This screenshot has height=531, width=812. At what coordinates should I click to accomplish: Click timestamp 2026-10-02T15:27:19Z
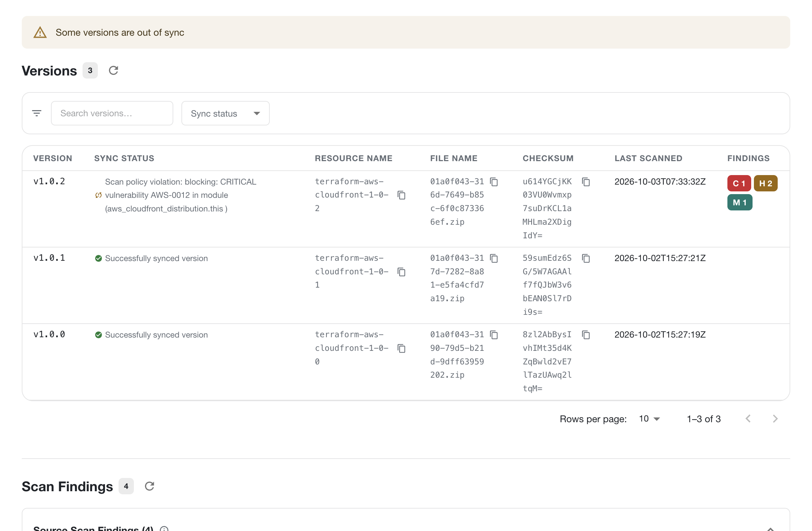coord(660,335)
